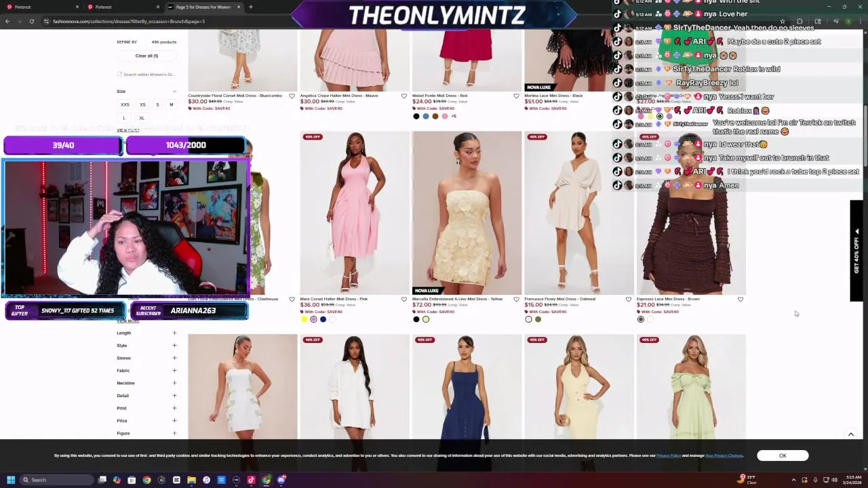868x488 pixels.
Task: Heart the Francesca Flowy Mini Dress
Action: pyautogui.click(x=629, y=300)
